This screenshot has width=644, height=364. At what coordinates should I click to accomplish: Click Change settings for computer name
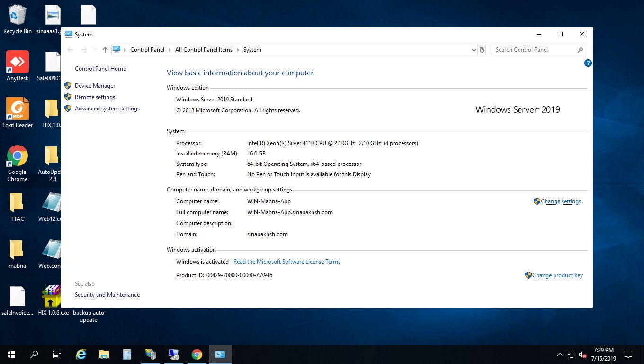coord(561,201)
